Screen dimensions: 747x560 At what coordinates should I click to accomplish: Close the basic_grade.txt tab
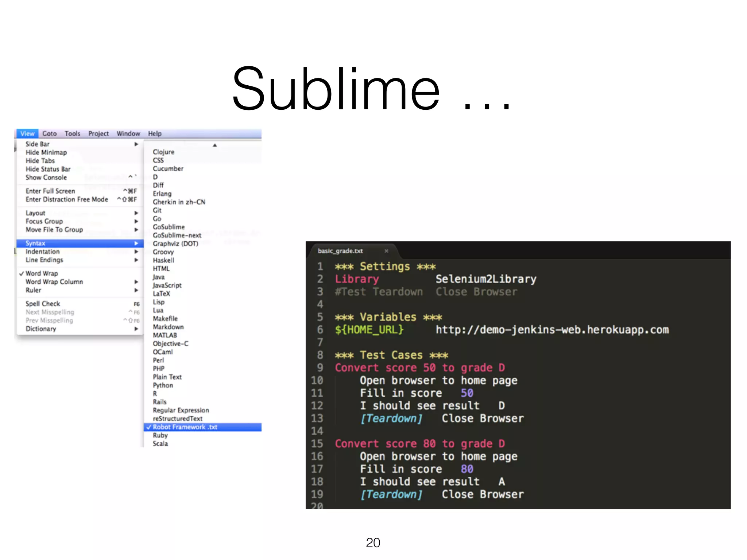click(x=386, y=251)
